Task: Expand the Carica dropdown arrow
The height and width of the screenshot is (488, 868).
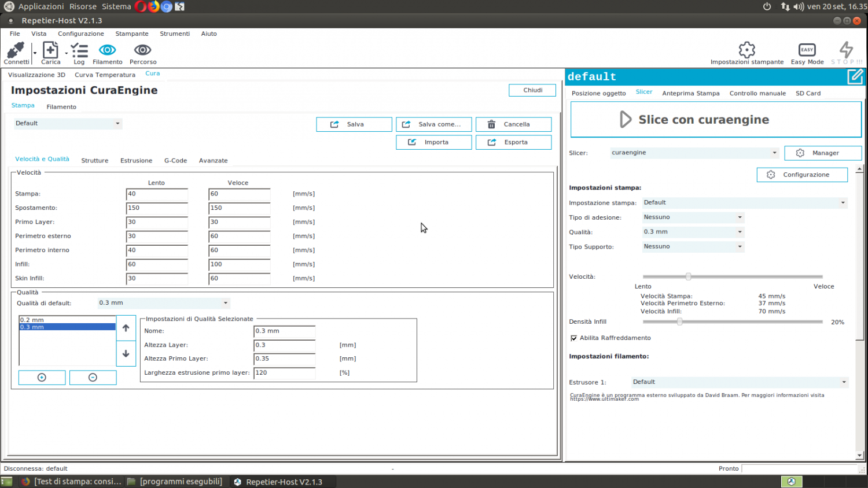Action: pos(66,53)
